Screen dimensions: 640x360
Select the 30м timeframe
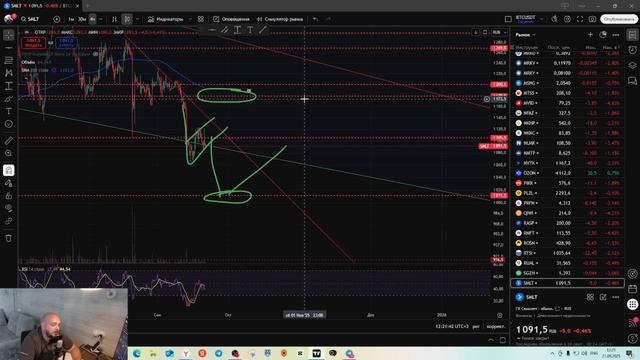coord(82,19)
